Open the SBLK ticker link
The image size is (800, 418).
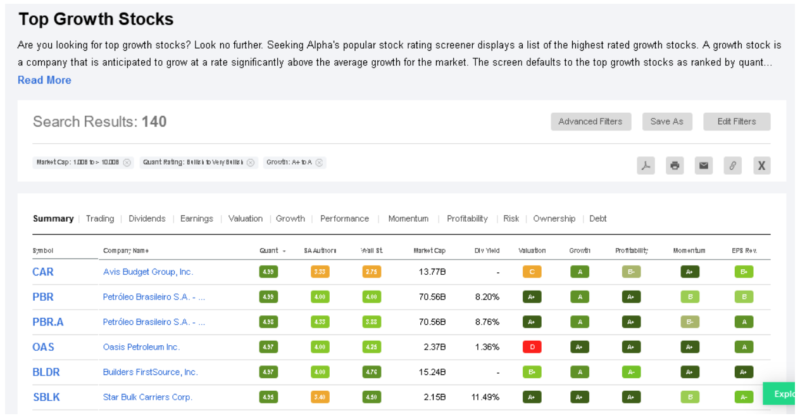[46, 397]
